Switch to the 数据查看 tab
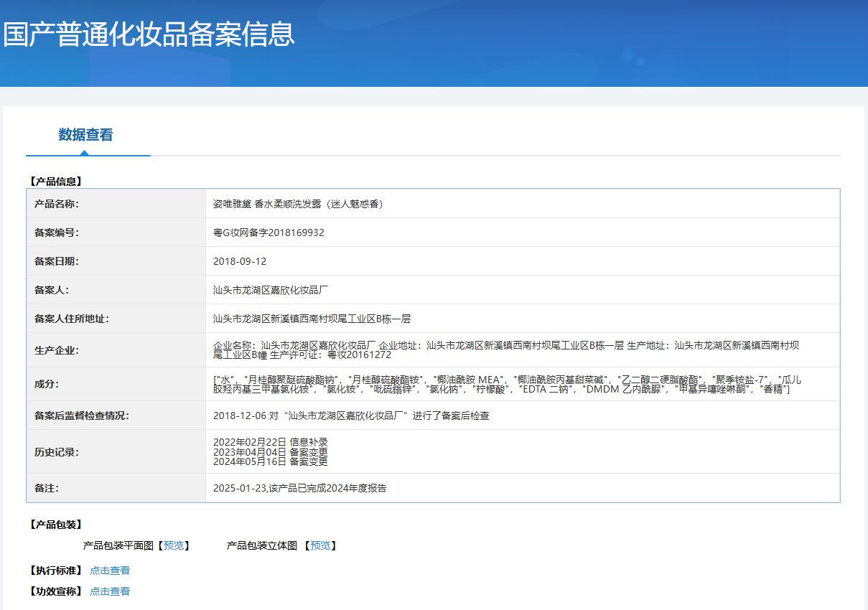 [x=85, y=135]
